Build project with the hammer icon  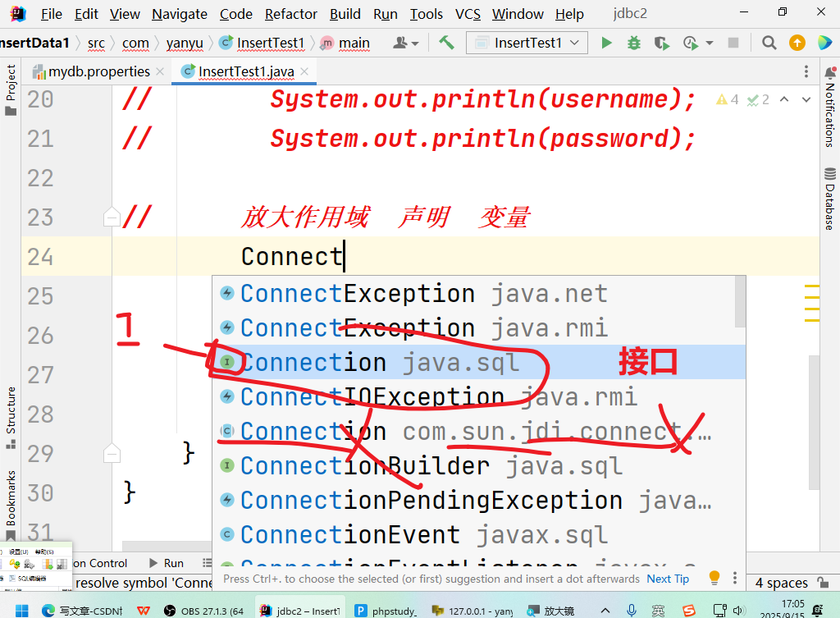(x=446, y=43)
